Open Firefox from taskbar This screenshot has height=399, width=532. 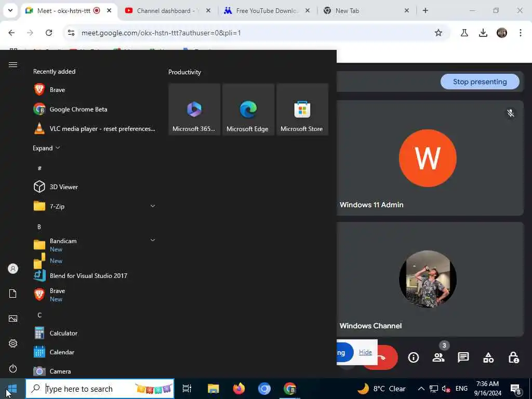(239, 389)
